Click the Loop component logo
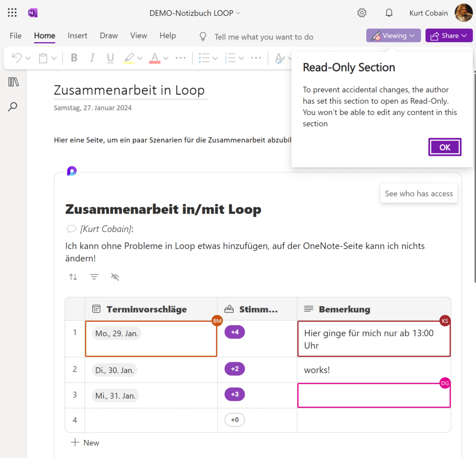 [72, 171]
